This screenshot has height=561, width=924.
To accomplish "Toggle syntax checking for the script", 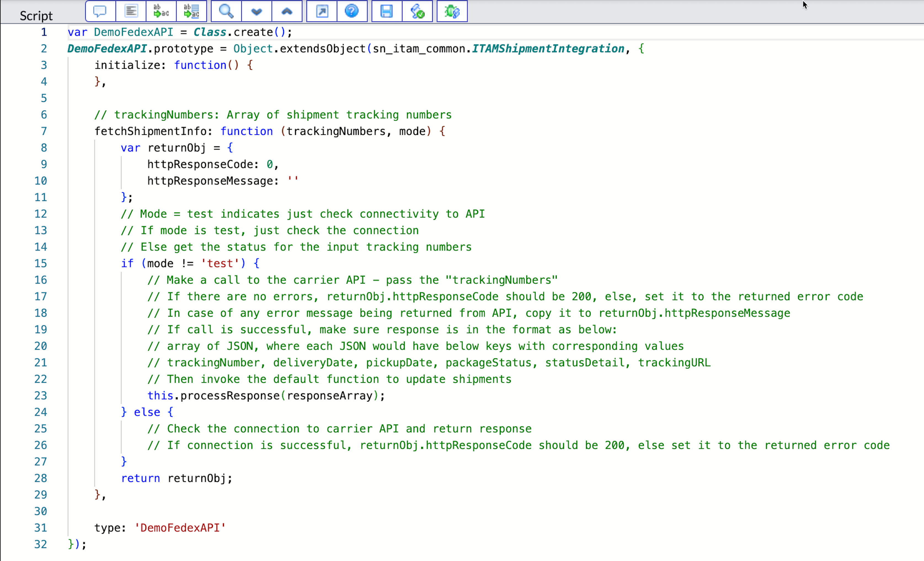I will (x=417, y=11).
